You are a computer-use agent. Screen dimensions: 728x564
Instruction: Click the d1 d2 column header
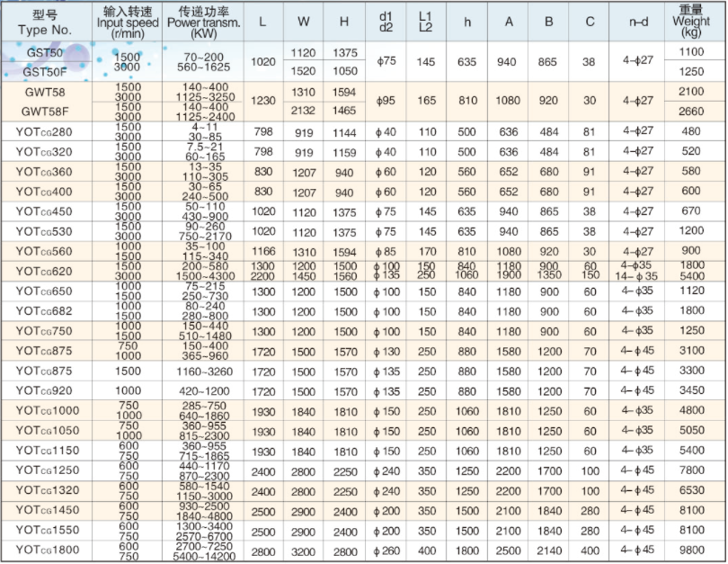coord(386,22)
